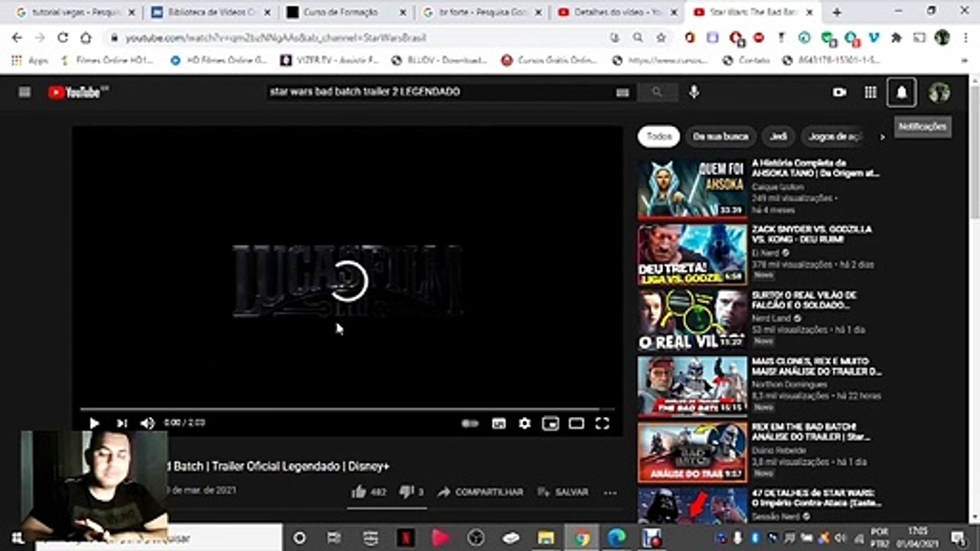Open Microsoft Edge from the taskbar
The width and height of the screenshot is (980, 551).
pyautogui.click(x=616, y=538)
